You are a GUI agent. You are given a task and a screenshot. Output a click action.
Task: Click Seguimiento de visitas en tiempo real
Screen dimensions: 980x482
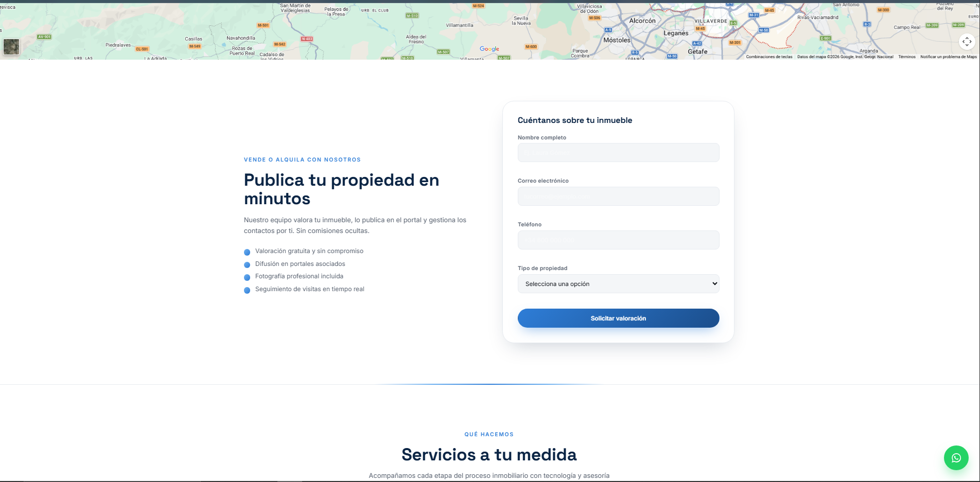click(x=310, y=289)
